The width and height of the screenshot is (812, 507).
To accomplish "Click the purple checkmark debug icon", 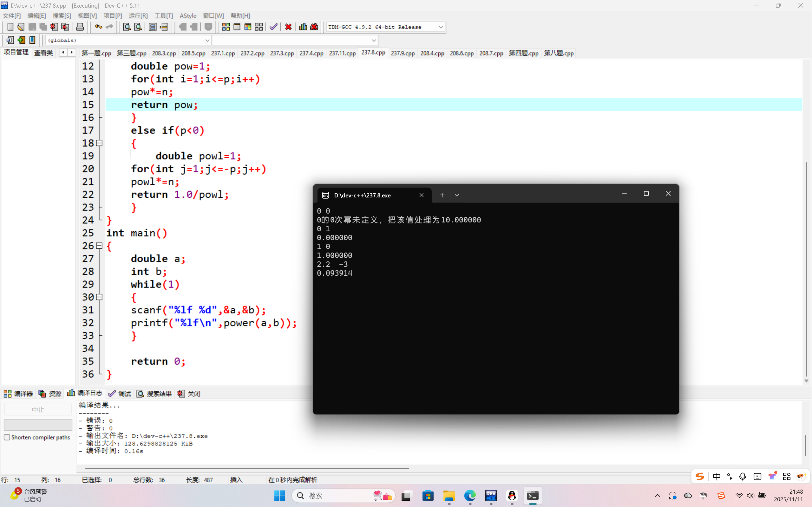I will (x=273, y=27).
